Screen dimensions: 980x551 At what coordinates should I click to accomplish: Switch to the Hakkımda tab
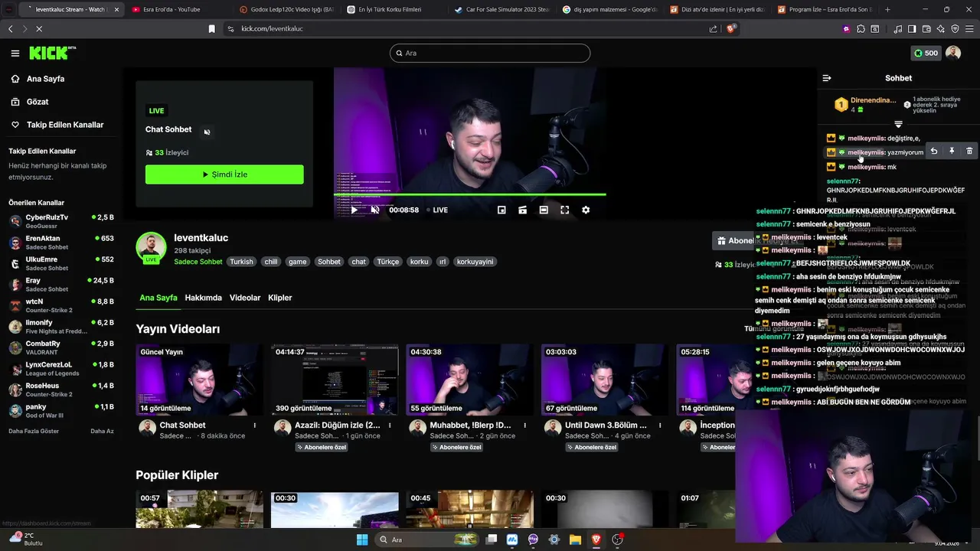(x=203, y=298)
